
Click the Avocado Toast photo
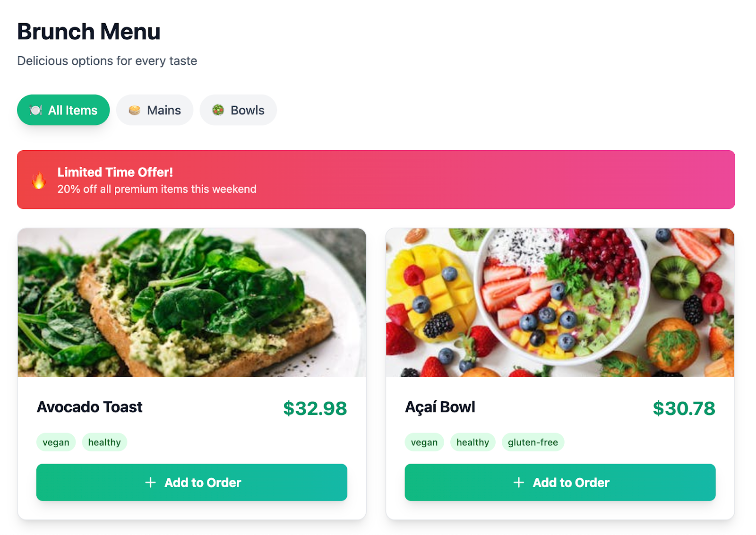191,303
